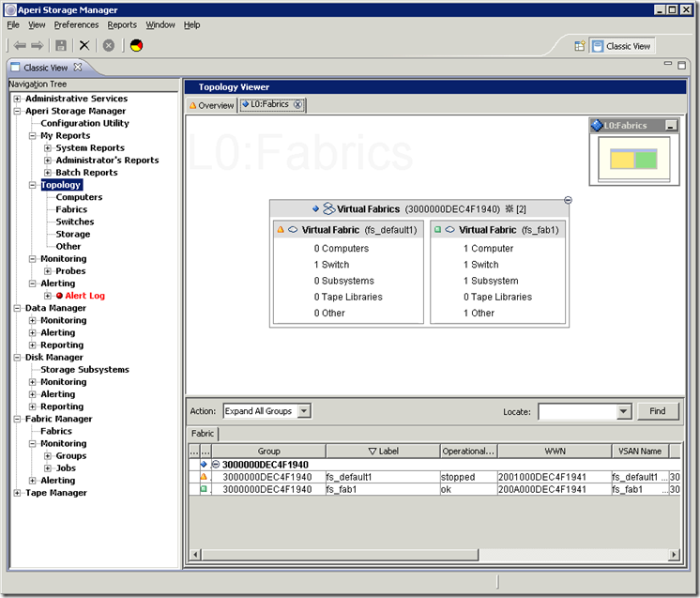Click the Virtual Fabrics group fabric icon

click(329, 208)
